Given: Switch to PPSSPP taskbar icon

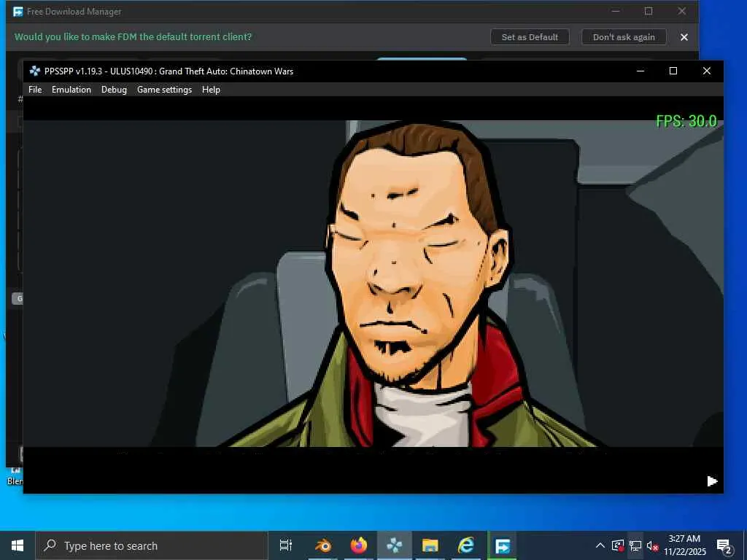Looking at the screenshot, I should point(395,545).
